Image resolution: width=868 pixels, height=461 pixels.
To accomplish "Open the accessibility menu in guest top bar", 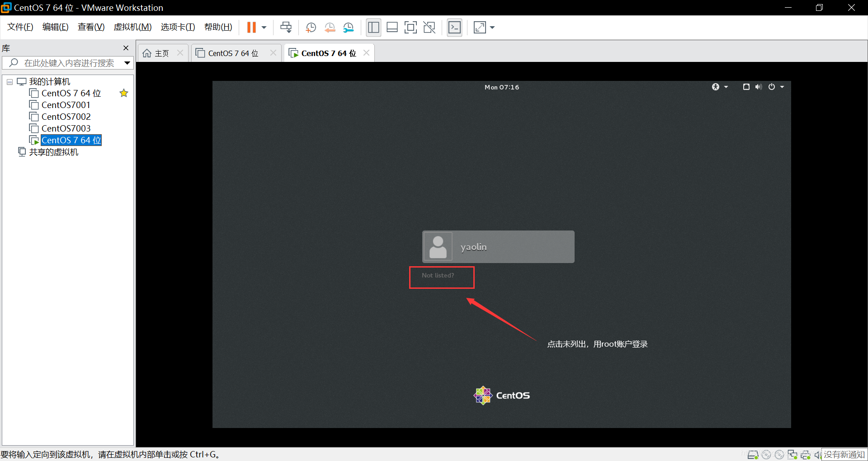I will pos(720,87).
